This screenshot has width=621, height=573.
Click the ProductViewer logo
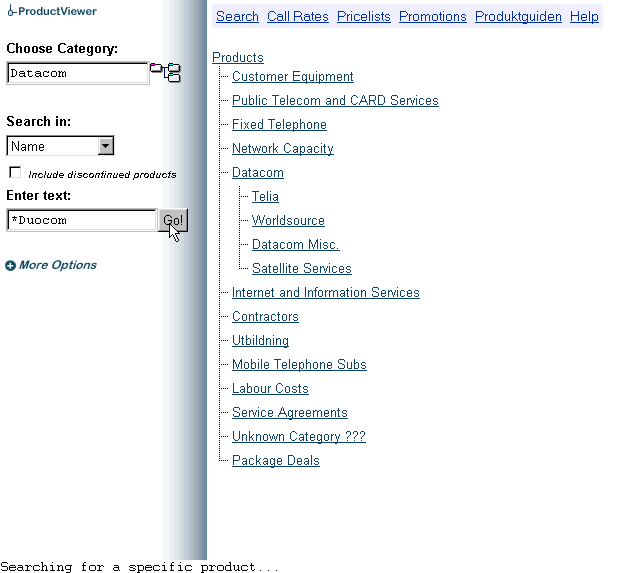[x=52, y=11]
